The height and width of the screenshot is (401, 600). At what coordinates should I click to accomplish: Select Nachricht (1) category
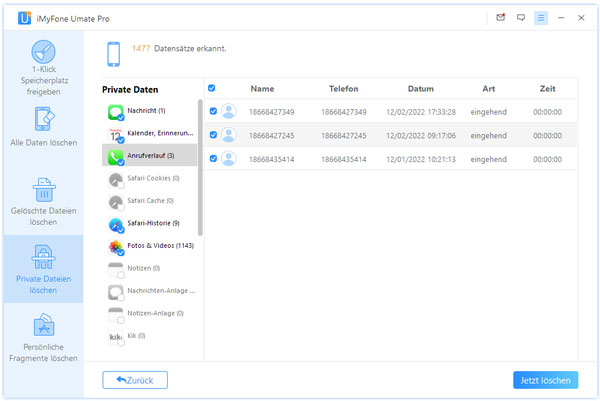click(x=146, y=110)
